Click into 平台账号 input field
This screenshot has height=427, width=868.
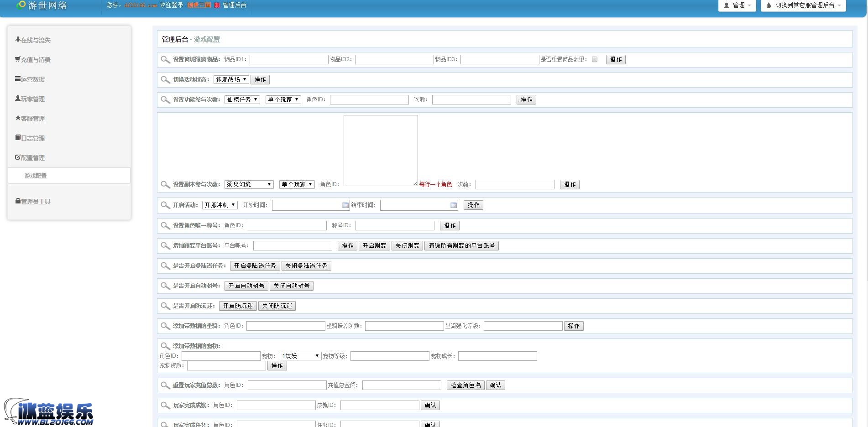(x=293, y=245)
